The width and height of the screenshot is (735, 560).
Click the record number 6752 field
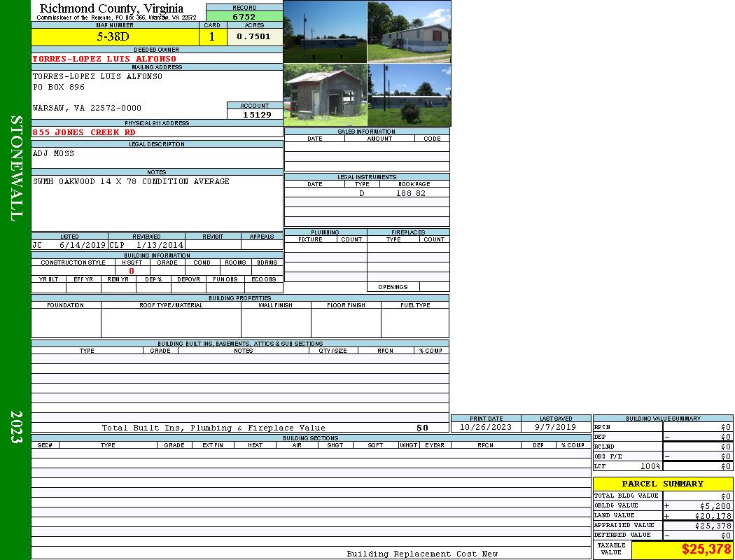244,17
